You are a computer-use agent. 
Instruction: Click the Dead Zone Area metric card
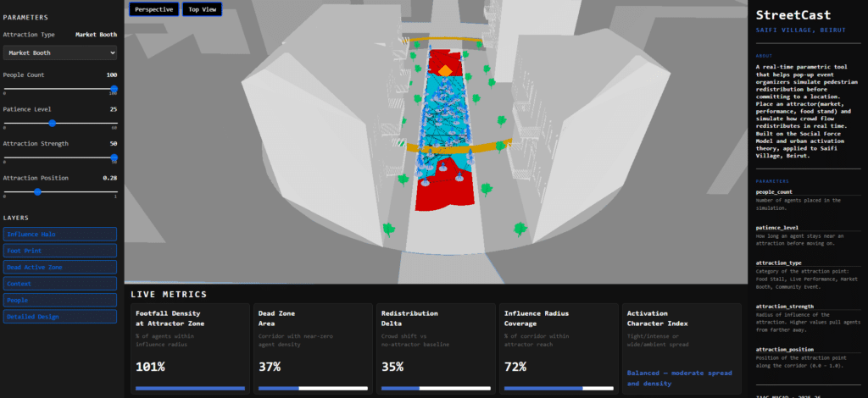pyautogui.click(x=313, y=348)
